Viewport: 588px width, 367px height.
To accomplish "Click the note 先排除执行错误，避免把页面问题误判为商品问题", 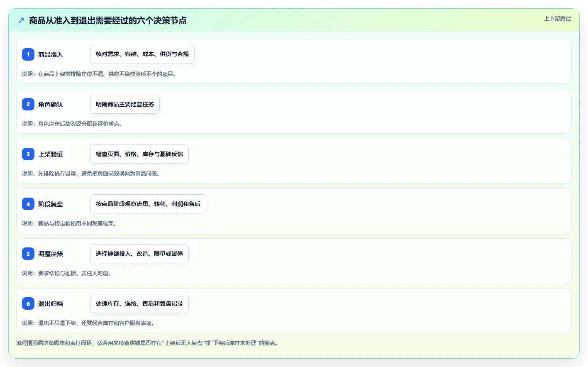I will click(x=91, y=174).
